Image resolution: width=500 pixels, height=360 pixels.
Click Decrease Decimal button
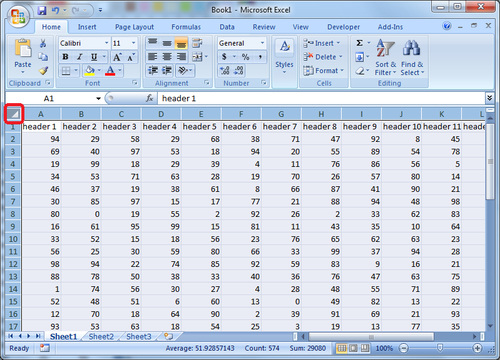(239, 70)
